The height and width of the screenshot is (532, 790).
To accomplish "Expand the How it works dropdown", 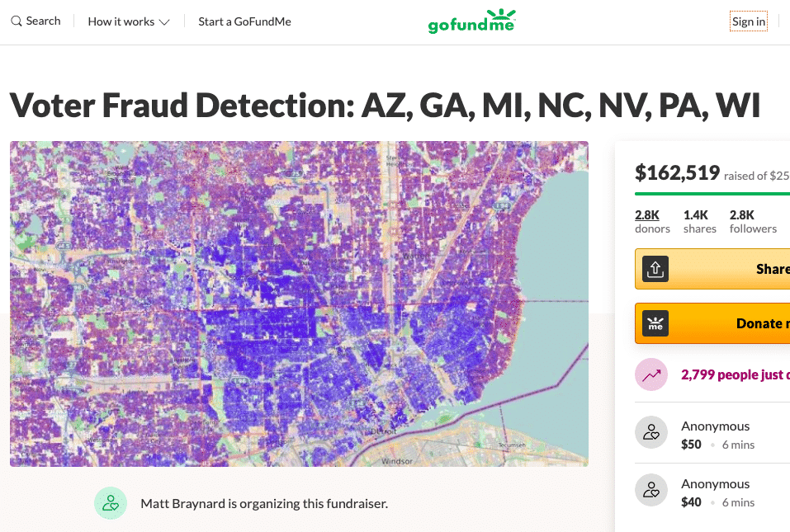I will [x=128, y=21].
